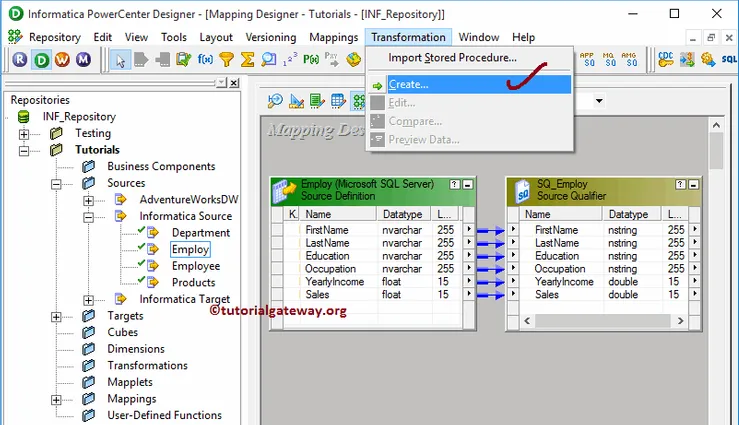Close the repository navigator panel

234,83
